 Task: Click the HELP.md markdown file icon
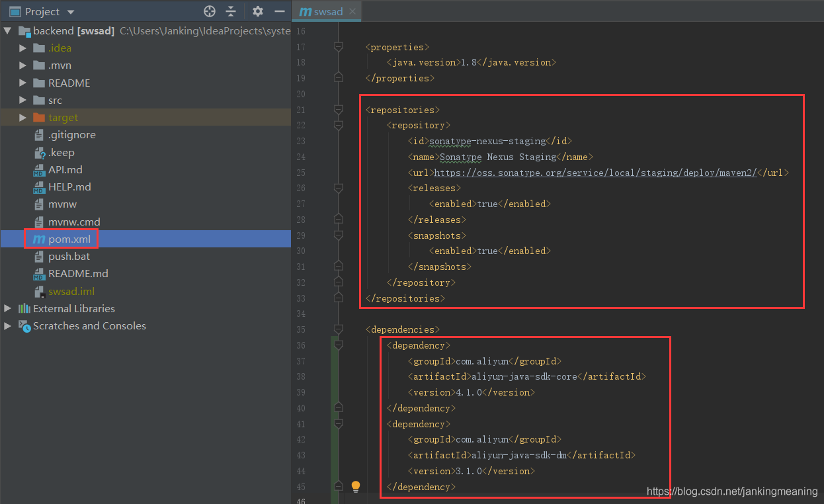coord(39,187)
